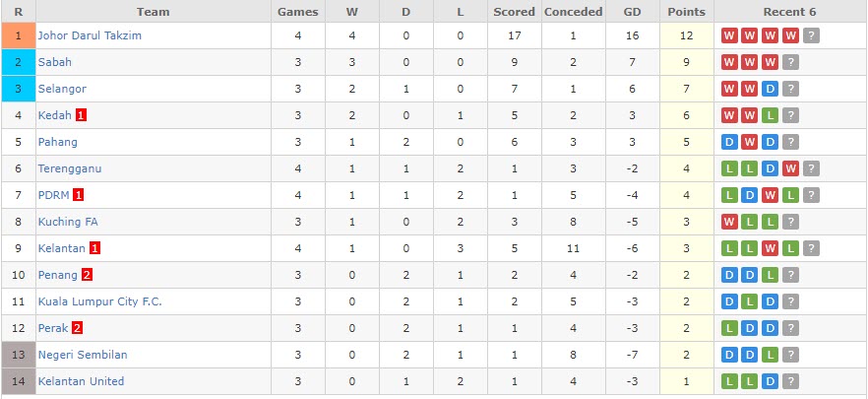Open the Johor Darul Takzim team link
The image size is (868, 399).
tap(90, 35)
